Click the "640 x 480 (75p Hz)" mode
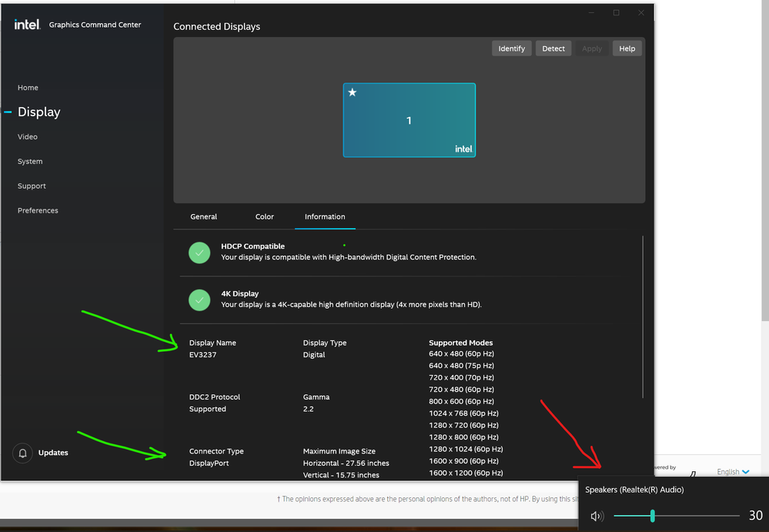Screen dimensions: 769x532 tap(462, 366)
